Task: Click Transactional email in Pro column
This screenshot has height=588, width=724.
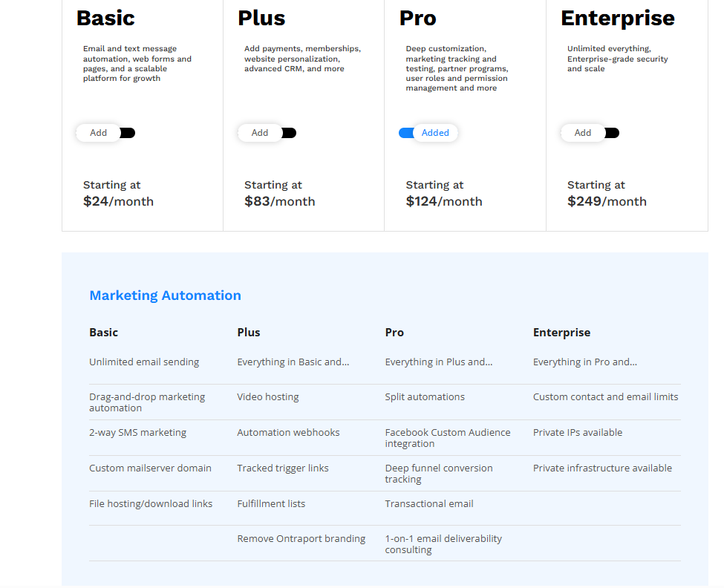Action: 429,503
